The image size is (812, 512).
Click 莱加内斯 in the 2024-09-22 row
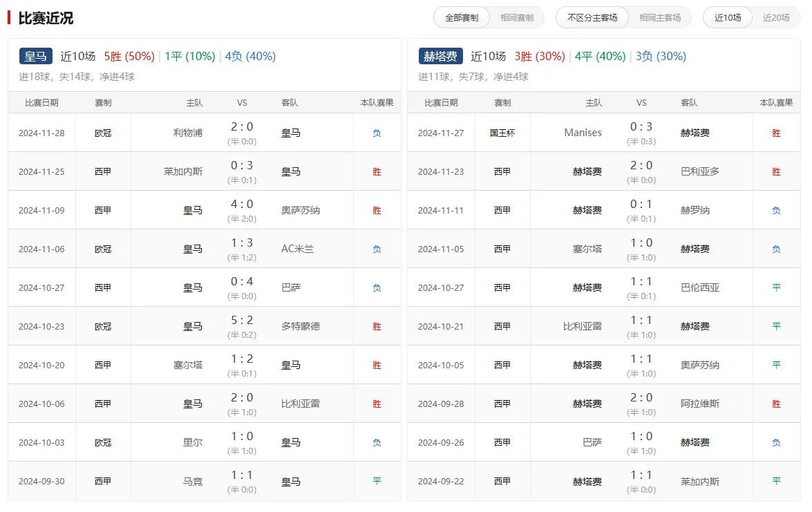[x=699, y=482]
